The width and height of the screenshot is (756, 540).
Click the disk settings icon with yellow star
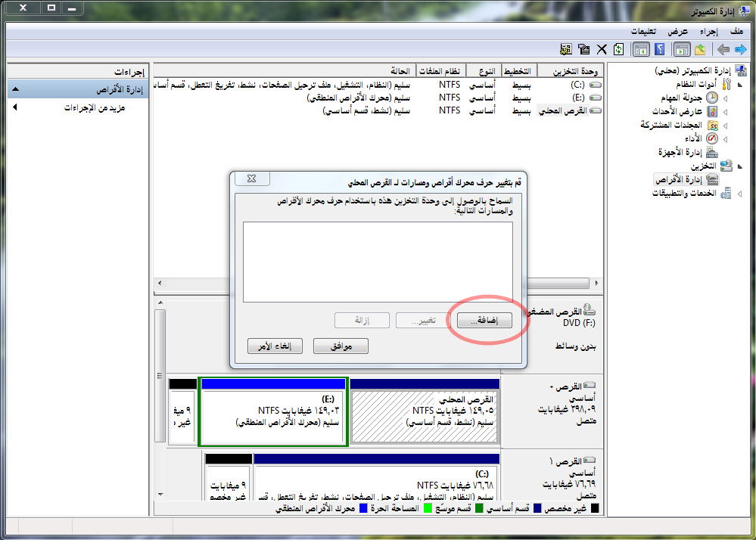coord(565,49)
